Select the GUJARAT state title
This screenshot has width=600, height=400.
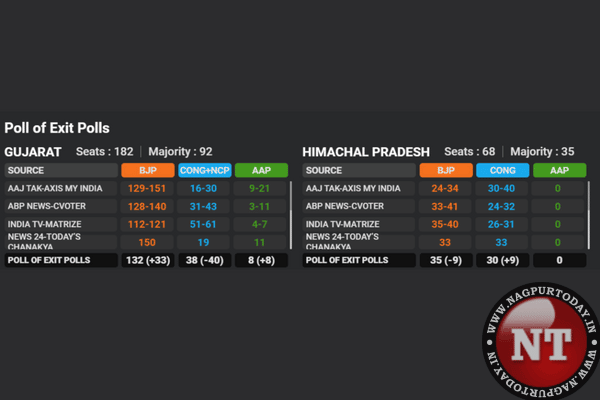click(33, 152)
